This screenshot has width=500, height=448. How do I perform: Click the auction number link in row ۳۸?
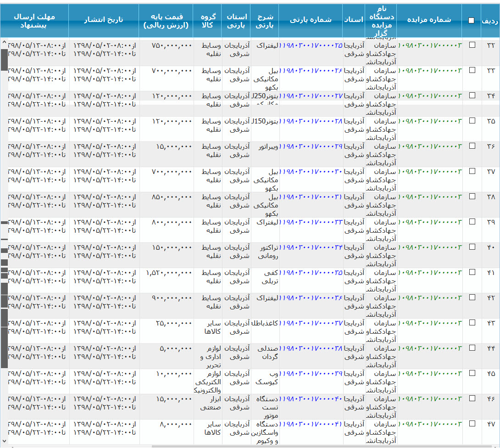(x=430, y=197)
